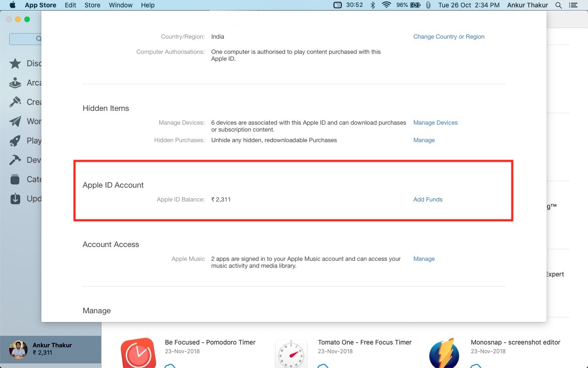588x368 pixels.
Task: Click the paperclip menu bar icon
Action: [428, 5]
